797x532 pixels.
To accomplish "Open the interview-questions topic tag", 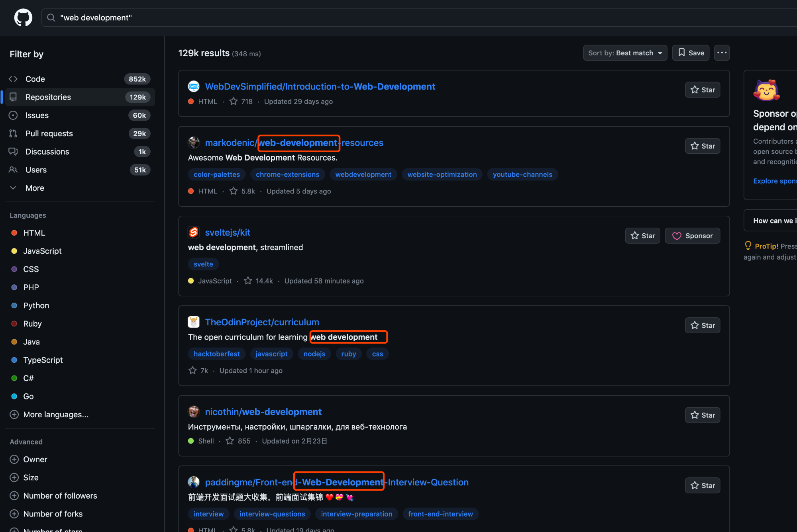I will (x=272, y=514).
